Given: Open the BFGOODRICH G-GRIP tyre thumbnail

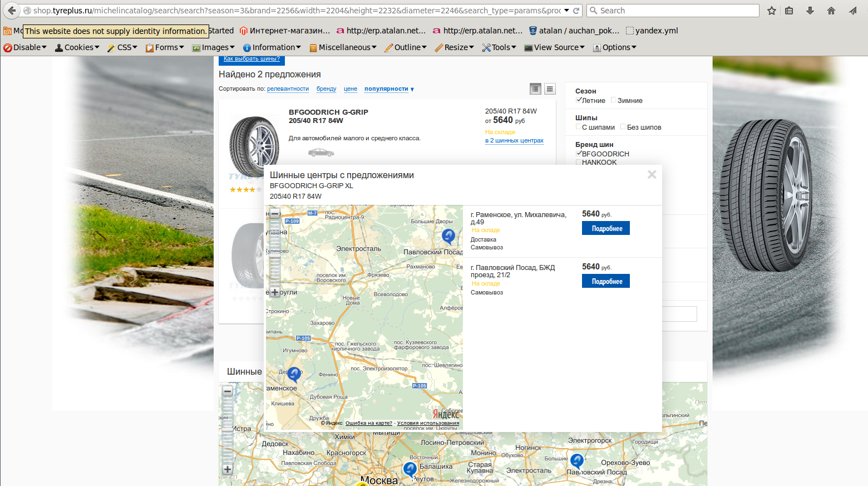Looking at the screenshot, I should tap(254, 146).
